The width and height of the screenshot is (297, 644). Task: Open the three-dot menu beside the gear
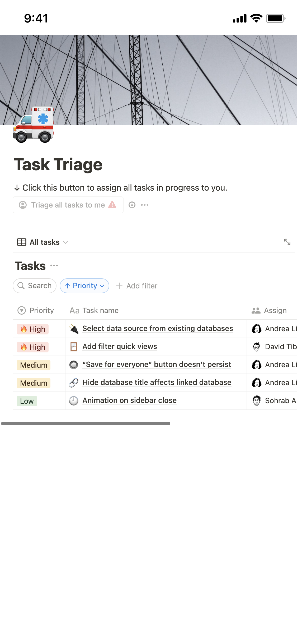pyautogui.click(x=145, y=205)
